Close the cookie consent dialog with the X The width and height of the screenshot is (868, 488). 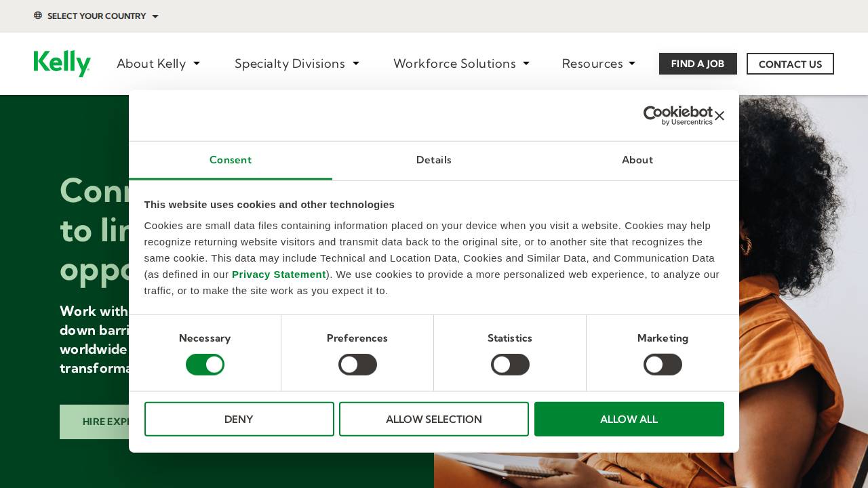(x=719, y=115)
